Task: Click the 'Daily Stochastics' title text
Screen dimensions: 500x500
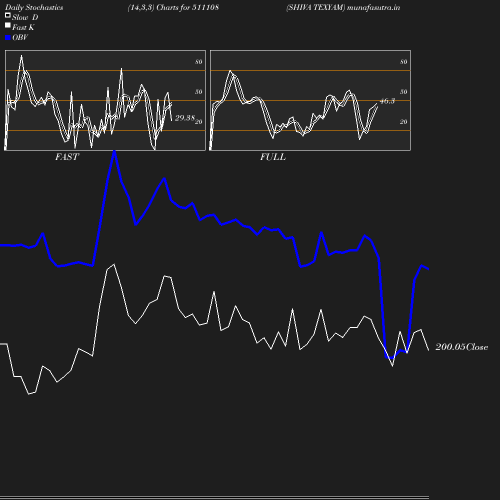Action: click(34, 7)
